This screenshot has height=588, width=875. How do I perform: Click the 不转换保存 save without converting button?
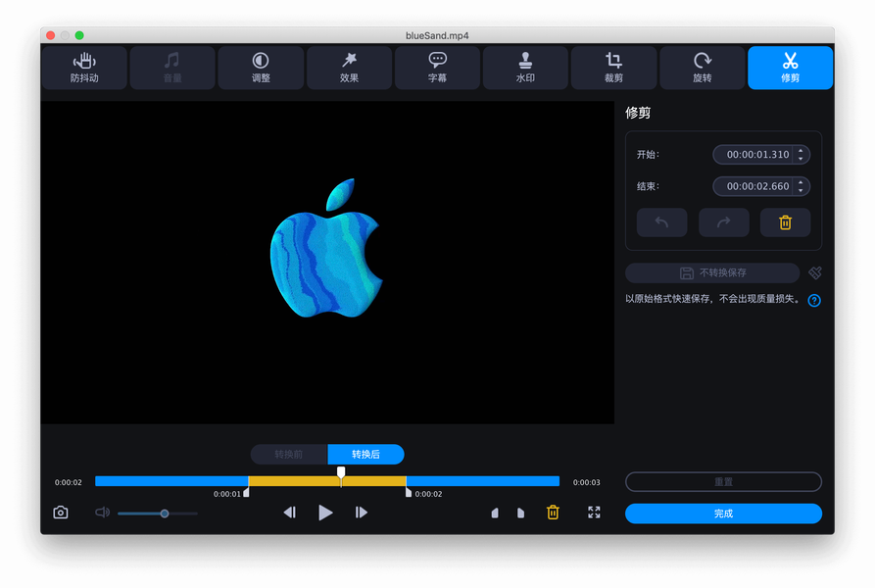coord(712,272)
